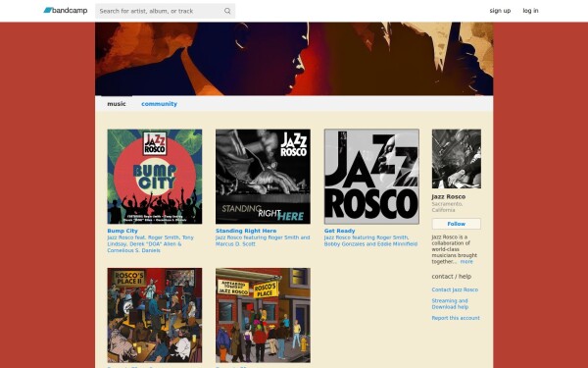Open the Contact Jazz Rosco link

tap(455, 289)
